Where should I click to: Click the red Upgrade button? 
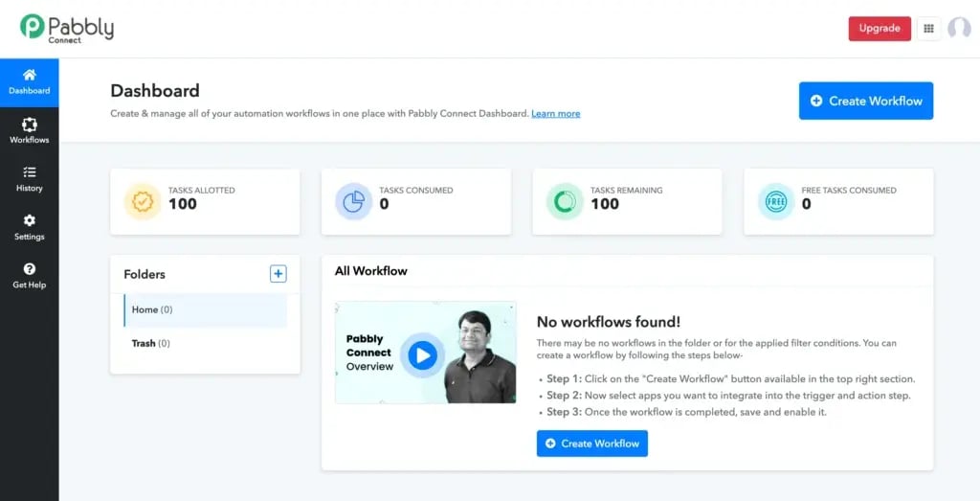880,29
